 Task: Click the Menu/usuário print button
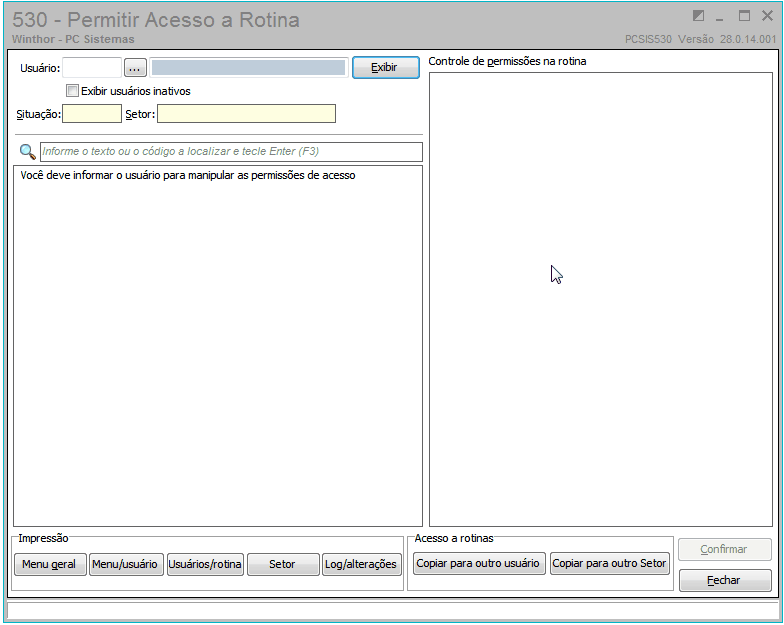(x=126, y=564)
